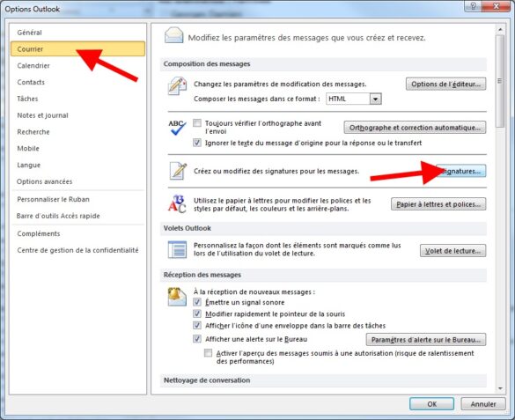Open Personnaliser le Ruban
515x420 pixels.
click(x=77, y=199)
